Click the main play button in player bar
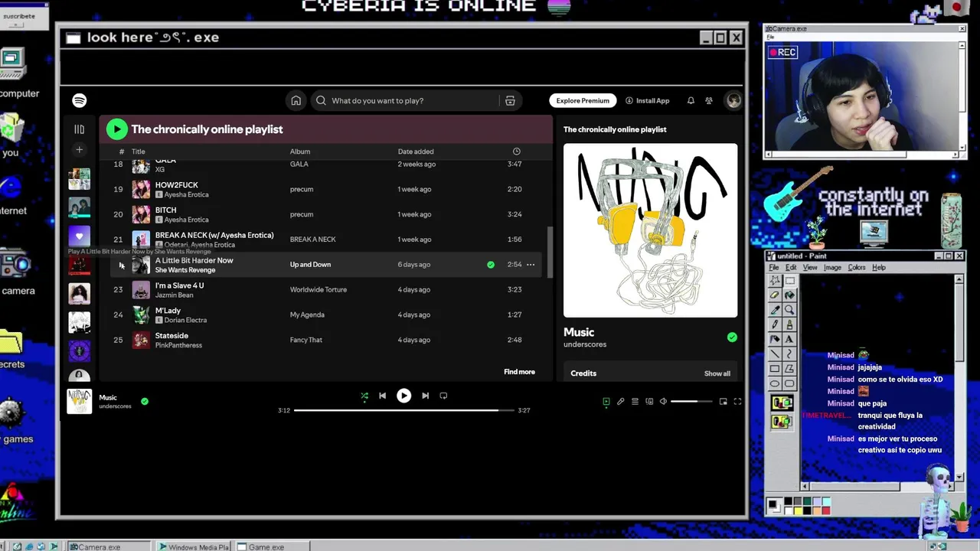The height and width of the screenshot is (551, 980). pos(403,396)
